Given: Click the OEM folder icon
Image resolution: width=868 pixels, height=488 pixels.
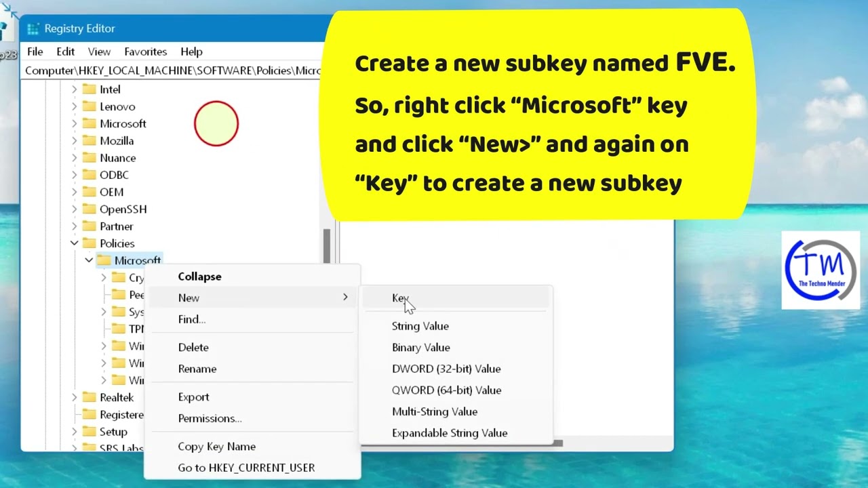Looking at the screenshot, I should click(89, 192).
